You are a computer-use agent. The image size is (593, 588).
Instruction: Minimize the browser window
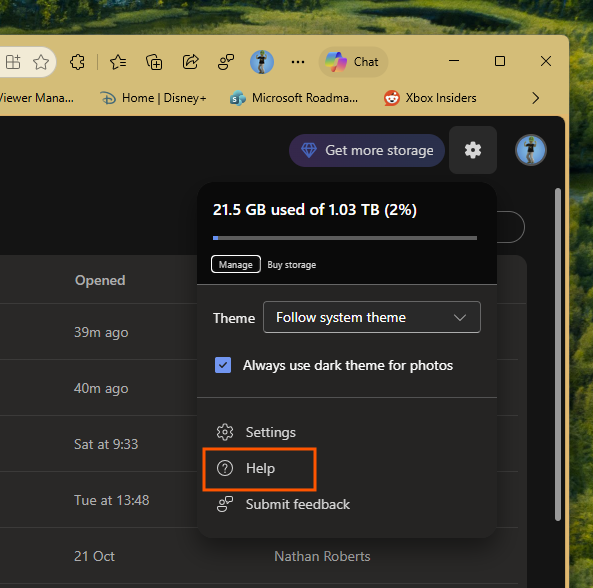click(x=454, y=61)
